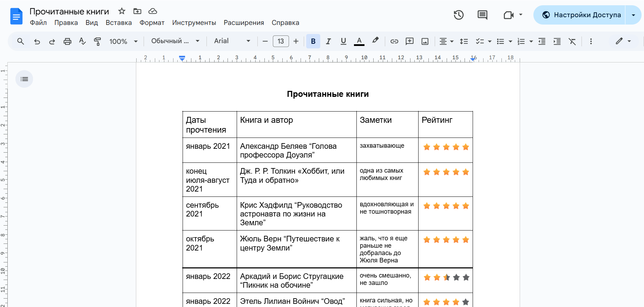Image resolution: width=644 pixels, height=307 pixels.
Task: Open the Правка menu
Action: tap(66, 23)
